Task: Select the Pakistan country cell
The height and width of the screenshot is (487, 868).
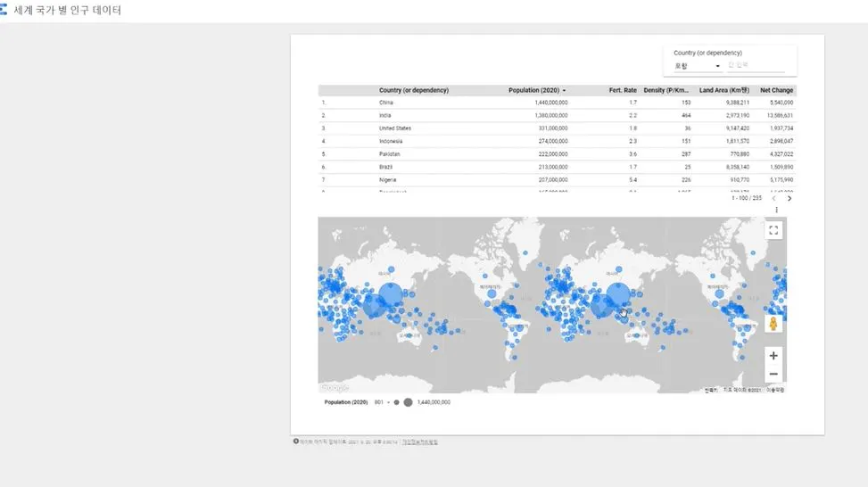Action: 389,153
